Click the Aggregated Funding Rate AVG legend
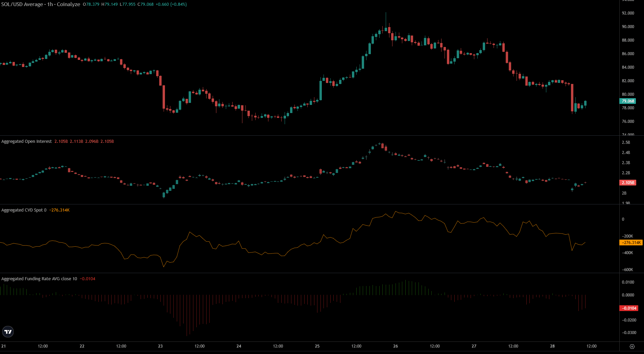644x354 pixels. (x=39, y=279)
